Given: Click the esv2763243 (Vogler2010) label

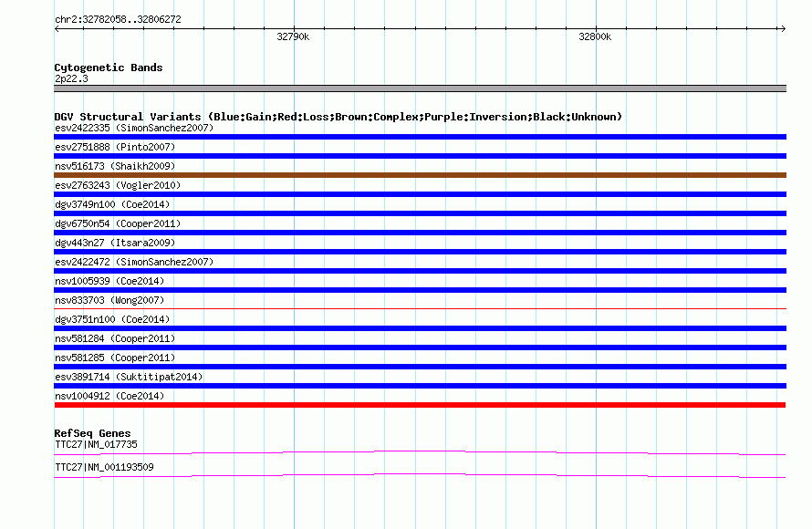Looking at the screenshot, I should tap(118, 185).
